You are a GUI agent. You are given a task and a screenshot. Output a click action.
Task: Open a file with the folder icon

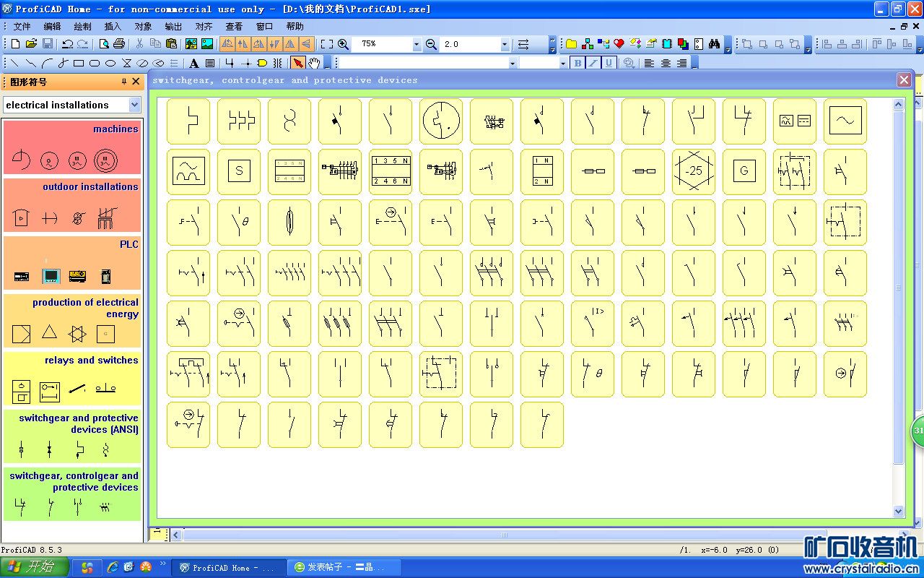[x=32, y=44]
